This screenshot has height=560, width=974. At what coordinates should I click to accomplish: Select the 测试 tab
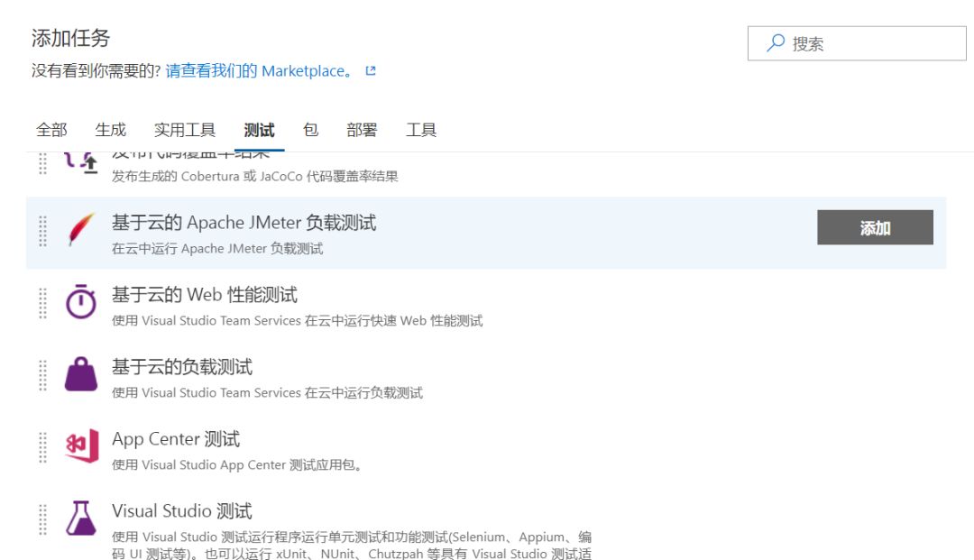(259, 130)
